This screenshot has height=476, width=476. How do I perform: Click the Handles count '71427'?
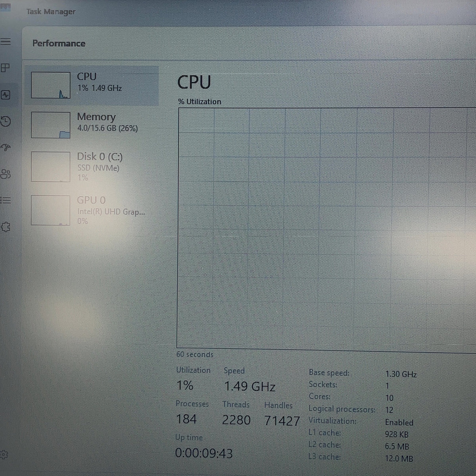(282, 420)
